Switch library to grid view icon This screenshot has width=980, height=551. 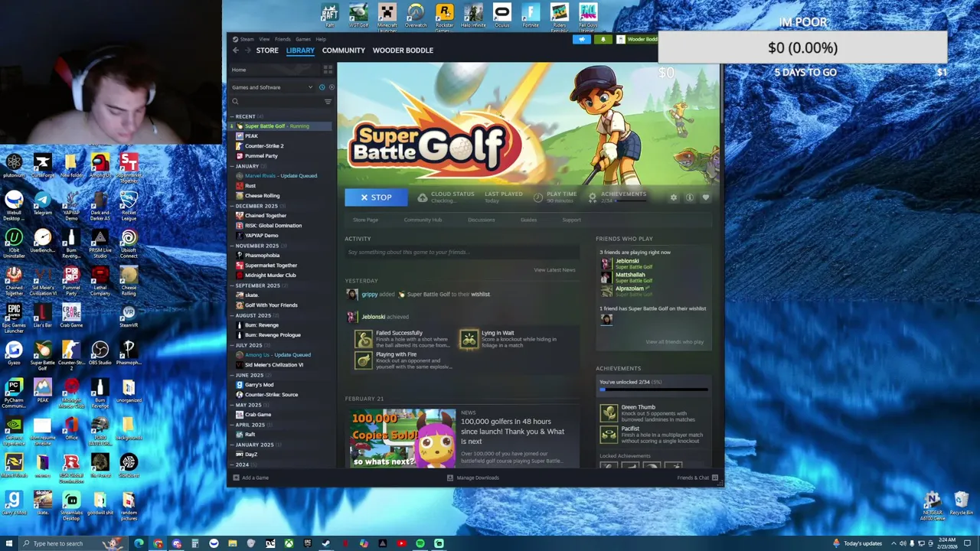pyautogui.click(x=328, y=70)
